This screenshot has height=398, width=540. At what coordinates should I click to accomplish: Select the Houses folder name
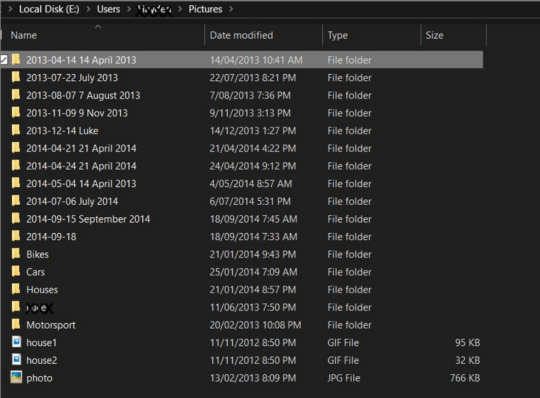coord(42,290)
